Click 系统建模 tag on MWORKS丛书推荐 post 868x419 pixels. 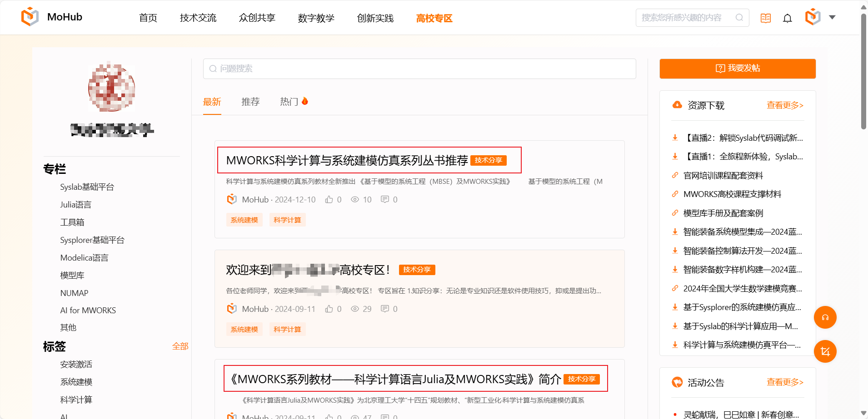click(x=244, y=220)
